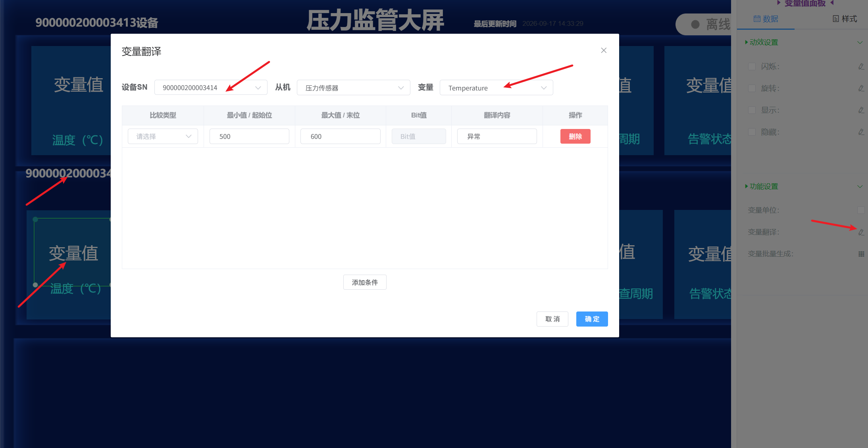Click the edit icon next to 显示
The height and width of the screenshot is (448, 868).
tap(861, 110)
